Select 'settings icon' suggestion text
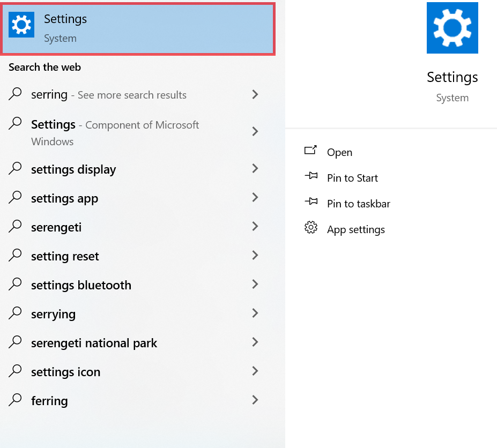 point(65,372)
